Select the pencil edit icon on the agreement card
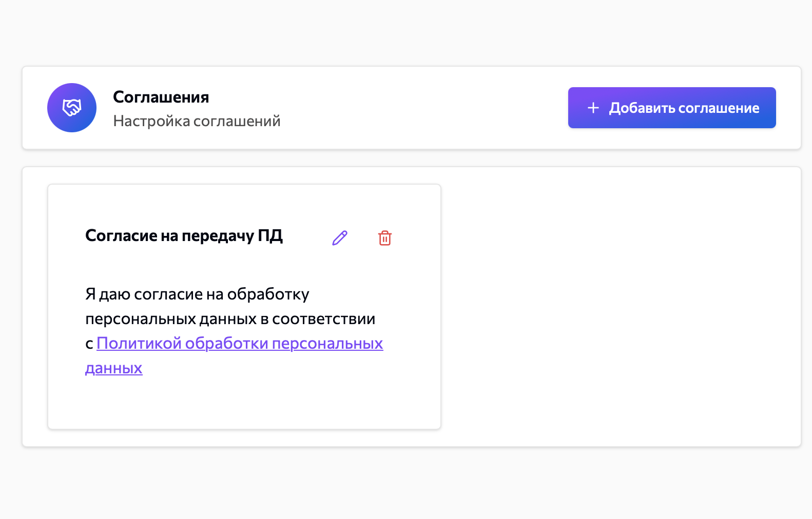This screenshot has height=519, width=812. pos(339,237)
